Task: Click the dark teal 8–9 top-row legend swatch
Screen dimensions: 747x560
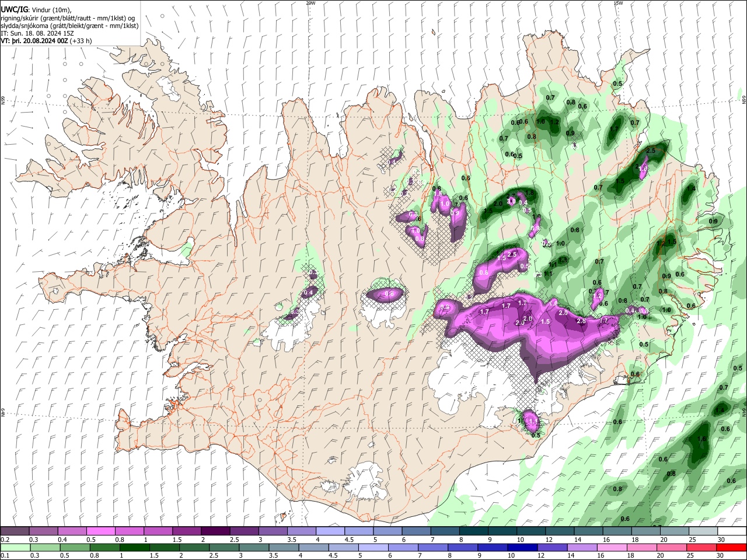Action: coord(474,531)
